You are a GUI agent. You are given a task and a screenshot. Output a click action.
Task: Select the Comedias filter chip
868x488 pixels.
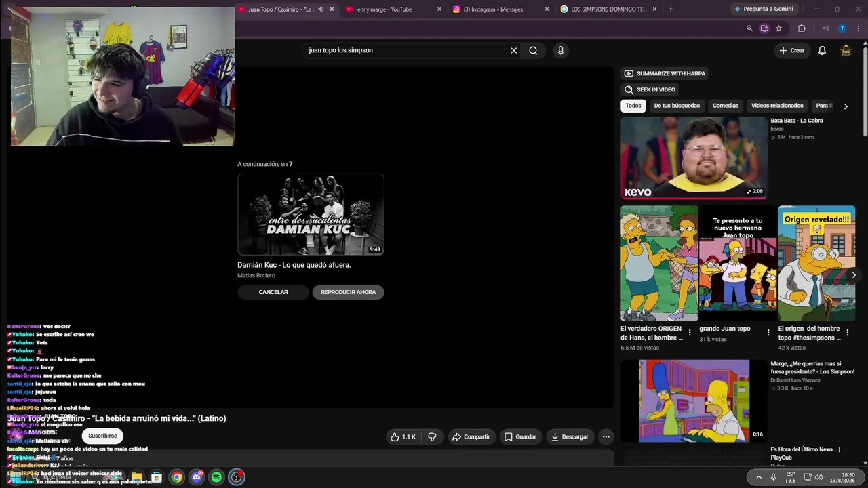coord(726,106)
